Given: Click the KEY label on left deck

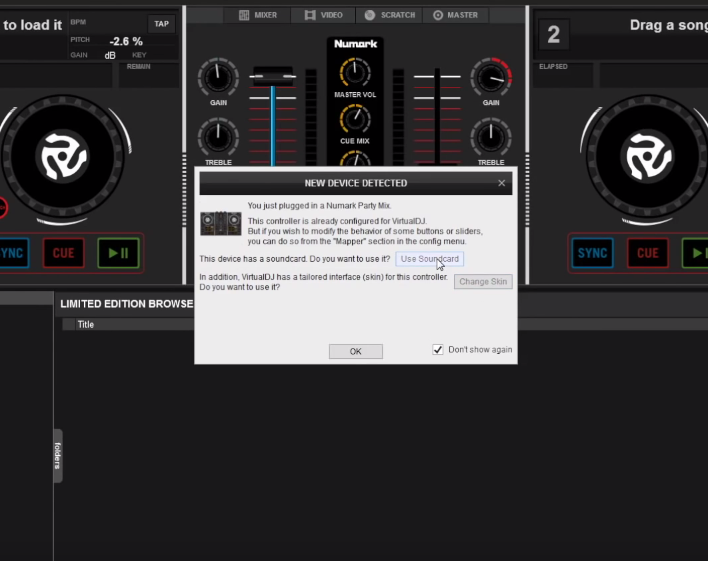Looking at the screenshot, I should 139,55.
